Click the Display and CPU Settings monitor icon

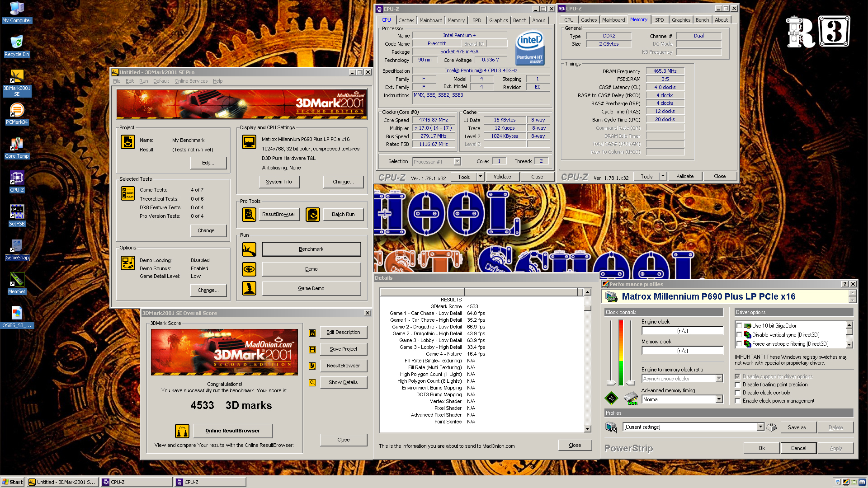249,142
